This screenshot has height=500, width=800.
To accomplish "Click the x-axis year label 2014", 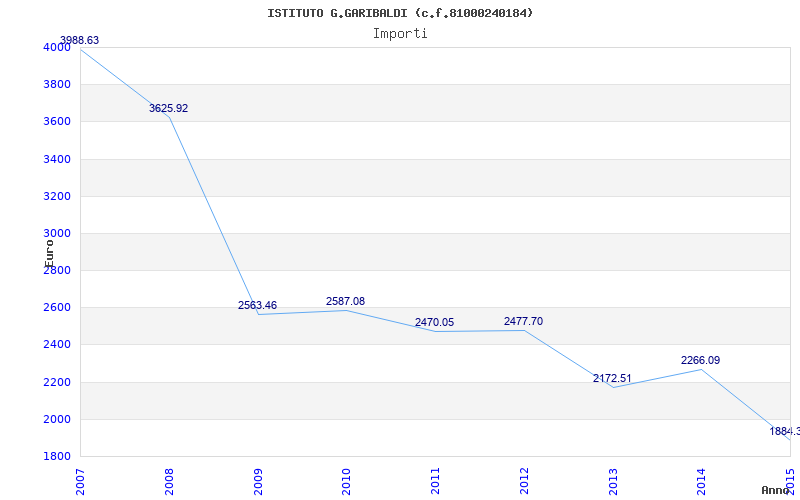I will (701, 482).
